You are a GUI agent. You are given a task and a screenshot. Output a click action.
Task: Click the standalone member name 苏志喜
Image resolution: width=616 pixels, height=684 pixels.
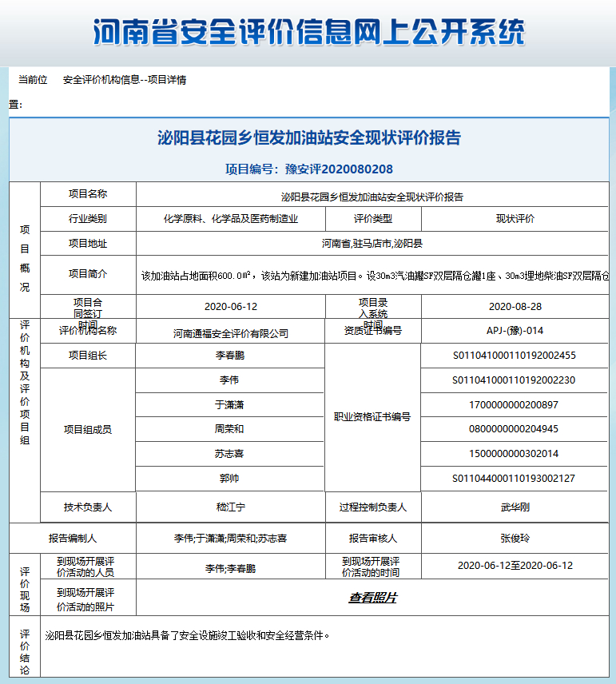click(x=229, y=454)
